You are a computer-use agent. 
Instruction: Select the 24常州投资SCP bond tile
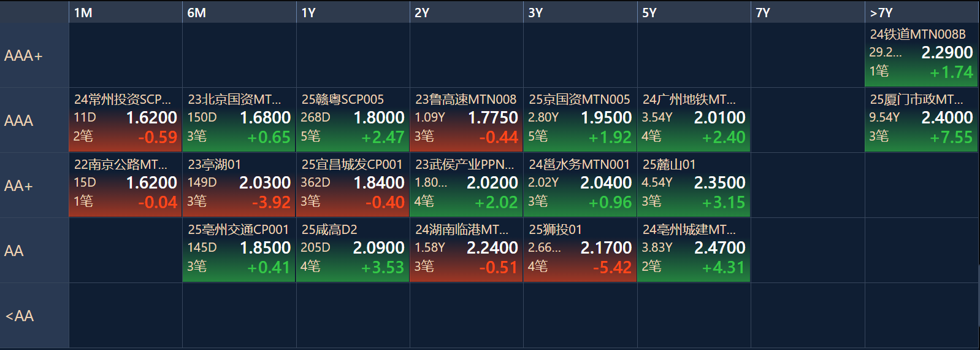click(x=125, y=120)
